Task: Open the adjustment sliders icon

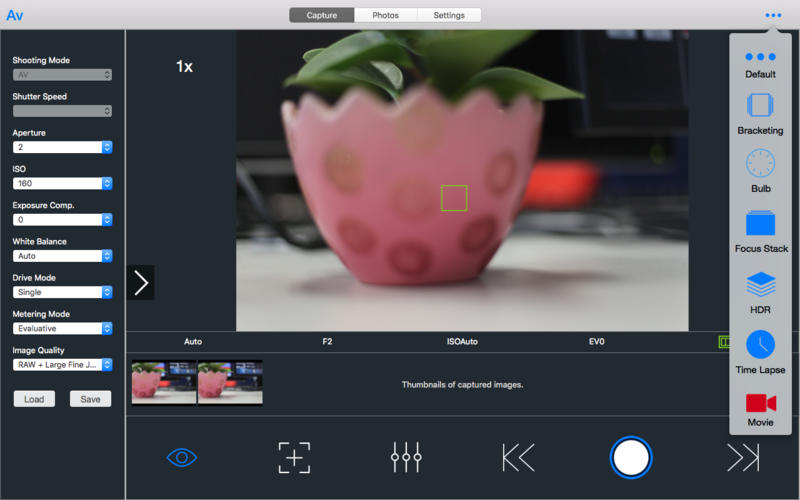Action: [x=406, y=457]
